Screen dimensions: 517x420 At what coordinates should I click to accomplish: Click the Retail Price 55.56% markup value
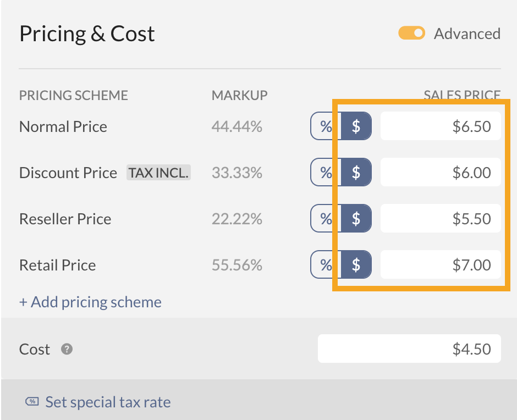(x=237, y=265)
